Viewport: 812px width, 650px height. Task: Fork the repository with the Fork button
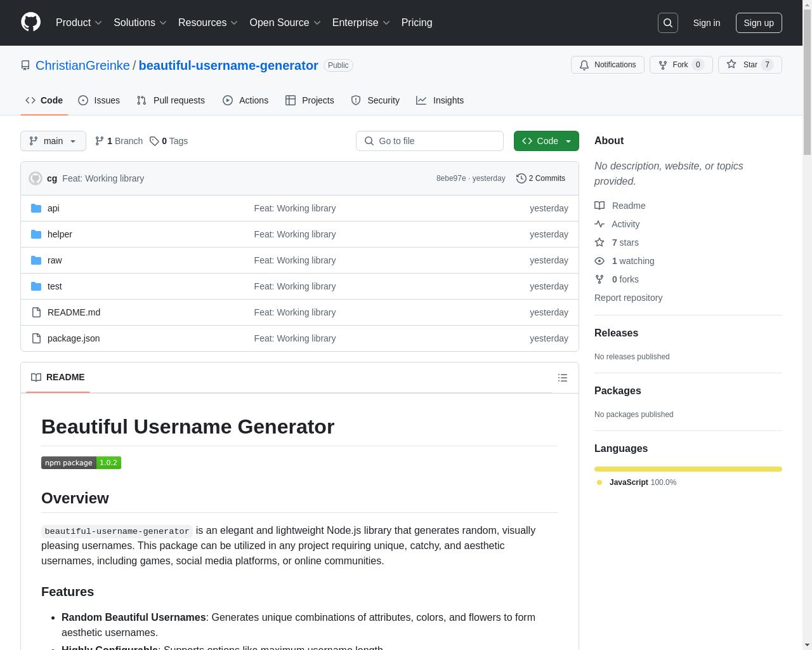681,65
